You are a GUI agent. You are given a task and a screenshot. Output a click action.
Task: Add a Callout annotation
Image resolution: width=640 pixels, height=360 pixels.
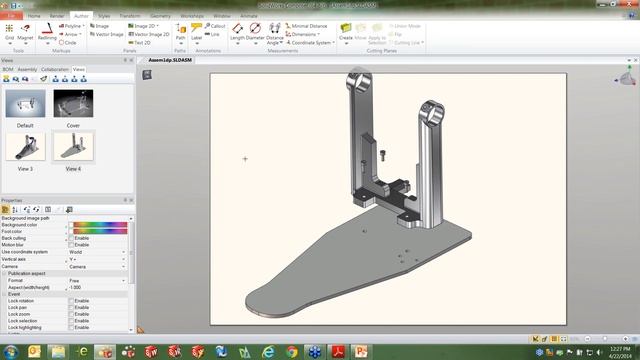215,26
